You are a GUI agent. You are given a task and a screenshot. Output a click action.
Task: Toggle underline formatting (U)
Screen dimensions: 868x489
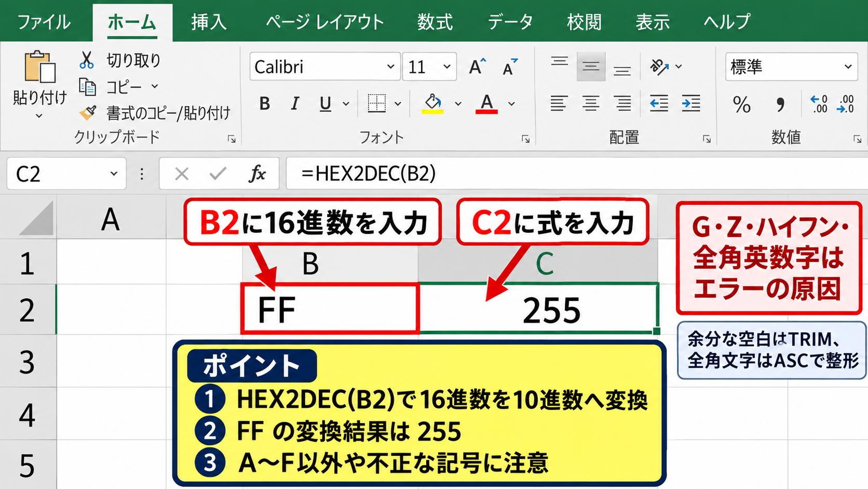(325, 104)
